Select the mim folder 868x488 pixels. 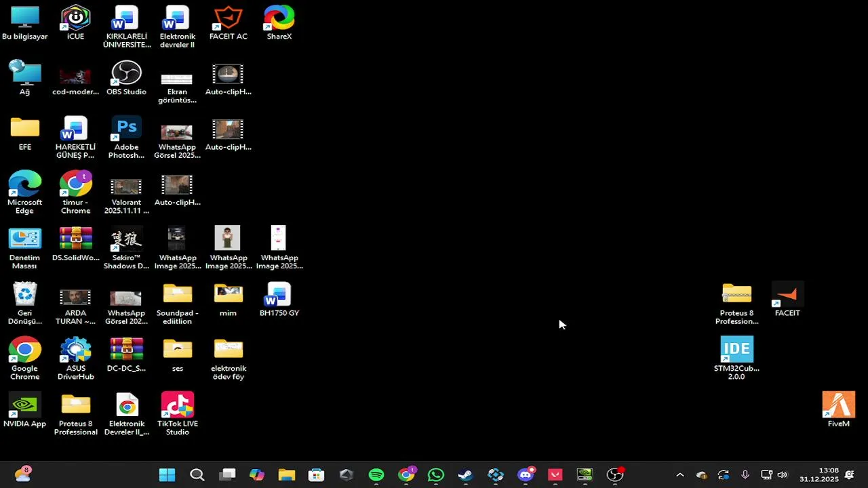coord(229,300)
